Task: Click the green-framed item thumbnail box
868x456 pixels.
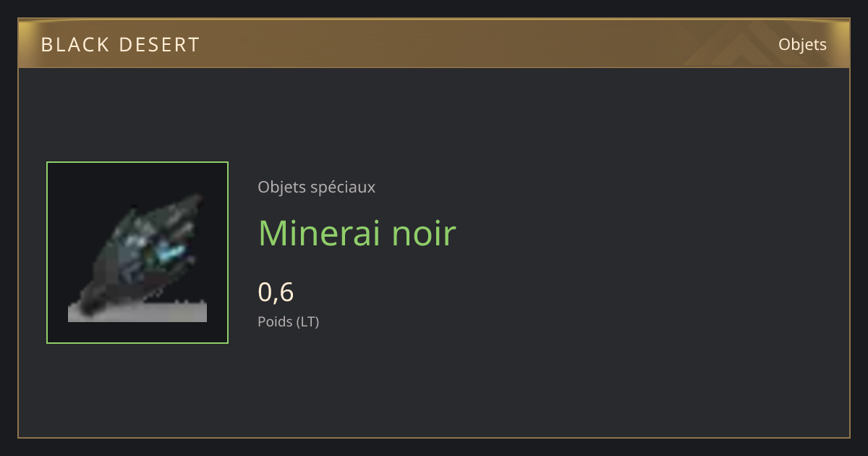Action: pos(137,253)
